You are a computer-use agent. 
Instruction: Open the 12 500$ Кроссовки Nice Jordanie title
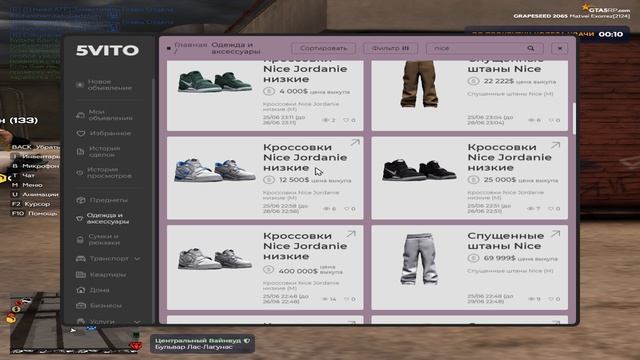[305, 158]
